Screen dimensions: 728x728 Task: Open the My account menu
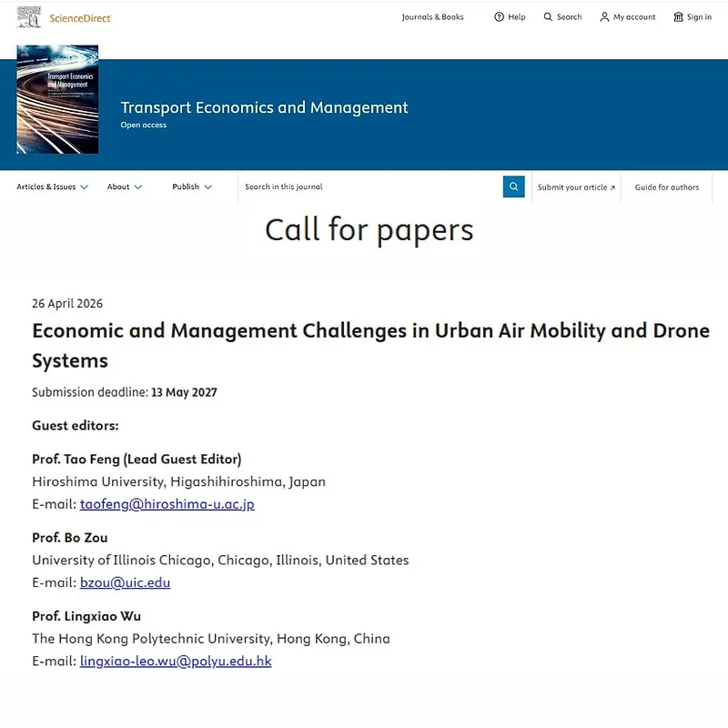tap(627, 16)
